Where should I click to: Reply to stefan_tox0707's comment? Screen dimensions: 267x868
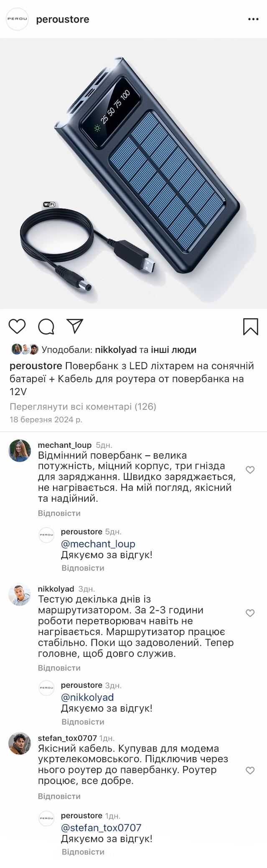tap(59, 796)
